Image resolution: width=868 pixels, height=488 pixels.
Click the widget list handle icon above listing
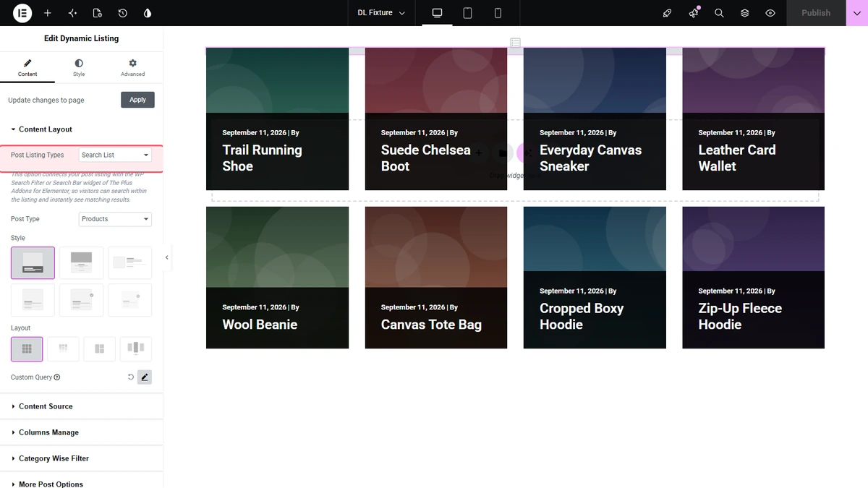click(x=515, y=43)
